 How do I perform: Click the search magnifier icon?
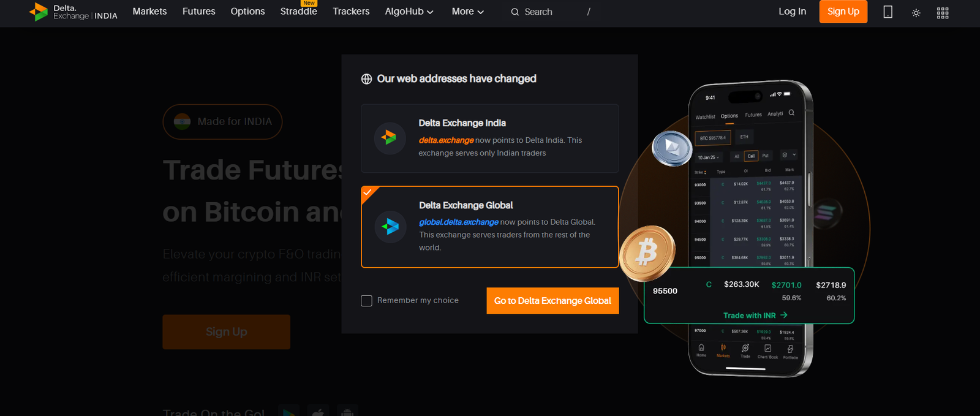[x=515, y=12]
